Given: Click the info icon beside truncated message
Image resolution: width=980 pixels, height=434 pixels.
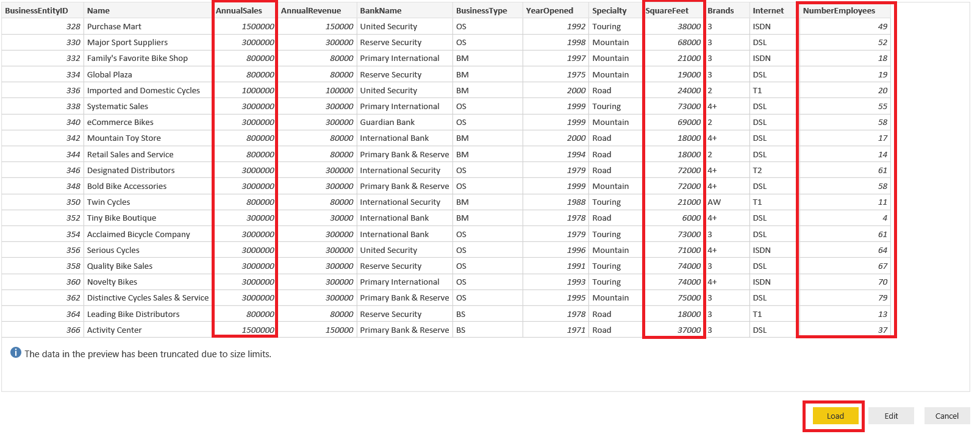Looking at the screenshot, I should coord(16,353).
